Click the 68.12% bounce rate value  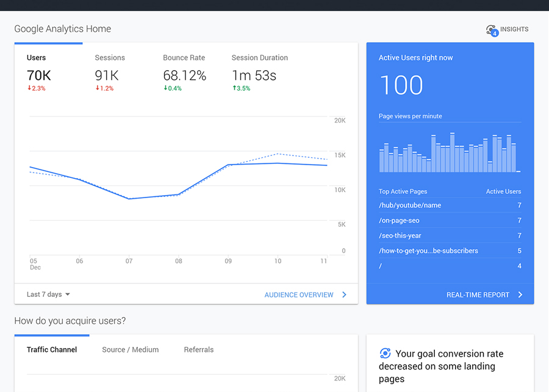coord(184,75)
